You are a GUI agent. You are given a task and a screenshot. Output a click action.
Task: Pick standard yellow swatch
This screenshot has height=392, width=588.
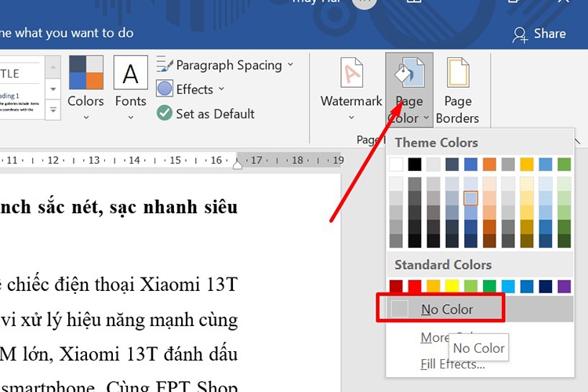pos(452,286)
